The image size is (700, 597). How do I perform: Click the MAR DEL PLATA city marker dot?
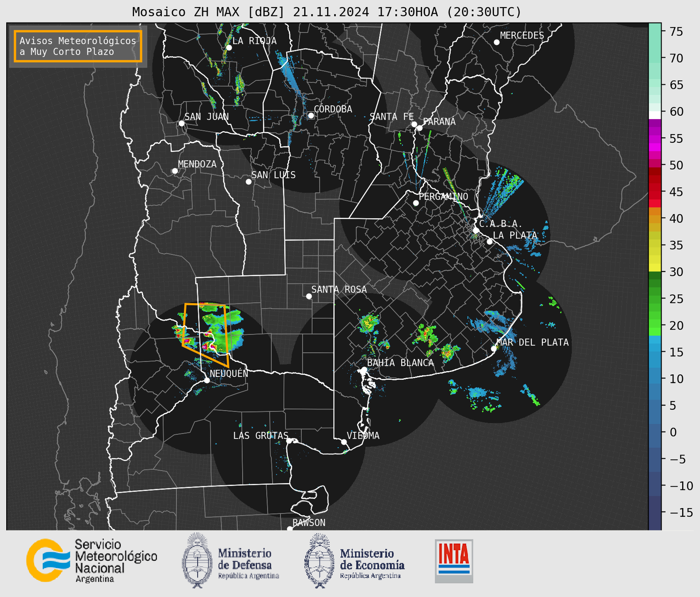click(x=494, y=349)
